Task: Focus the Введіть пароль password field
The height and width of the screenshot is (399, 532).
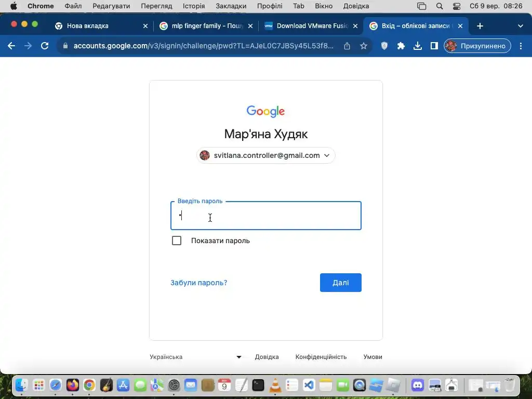Action: (265, 216)
